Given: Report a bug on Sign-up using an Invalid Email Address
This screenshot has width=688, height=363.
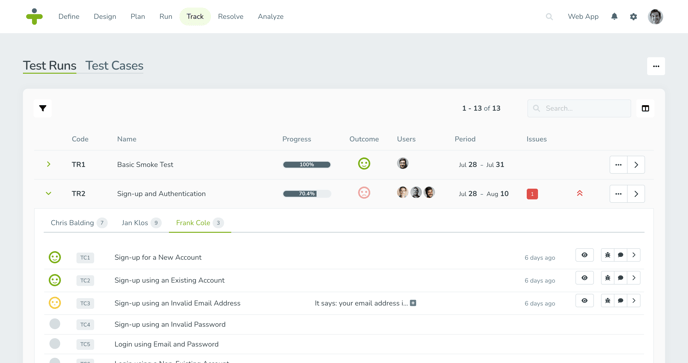Looking at the screenshot, I should pos(607,301).
